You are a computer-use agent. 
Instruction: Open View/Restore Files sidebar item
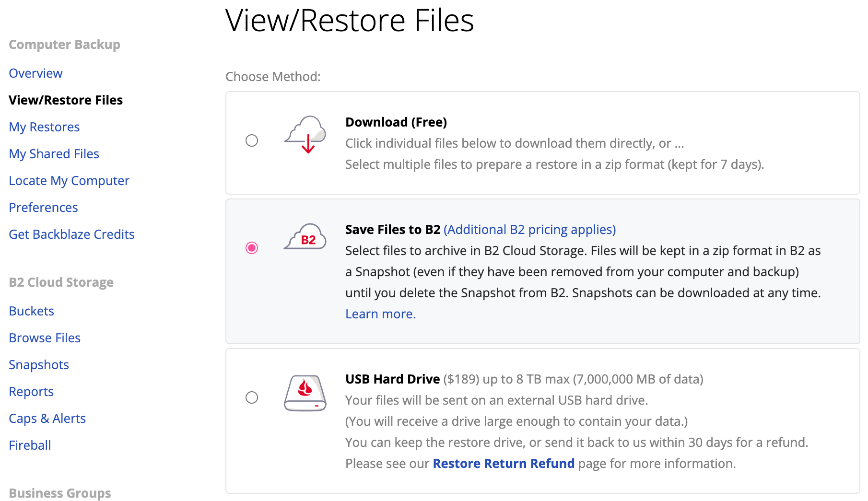tap(66, 100)
